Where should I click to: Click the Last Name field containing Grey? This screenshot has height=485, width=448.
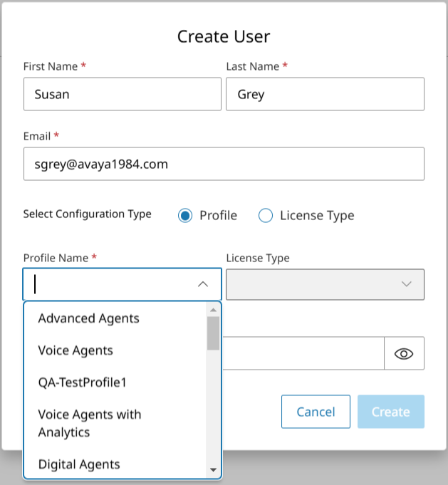325,94
